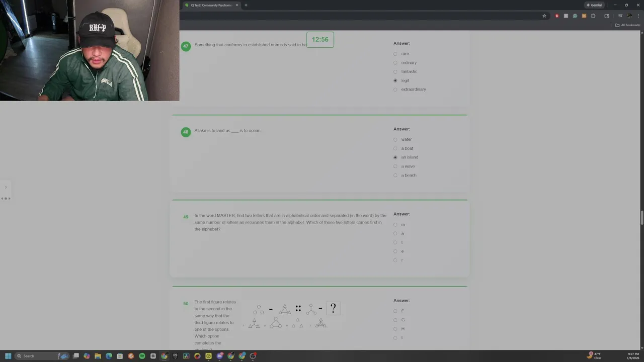Click the 'A lake is to land as' question text
This screenshot has width=644, height=362.
227,131
